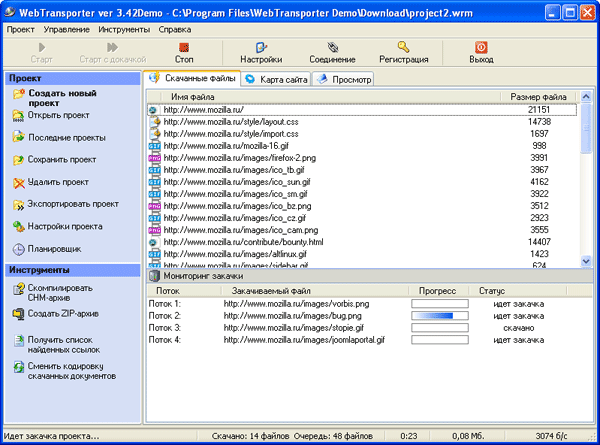Click the Последние проекты icon

point(18,137)
